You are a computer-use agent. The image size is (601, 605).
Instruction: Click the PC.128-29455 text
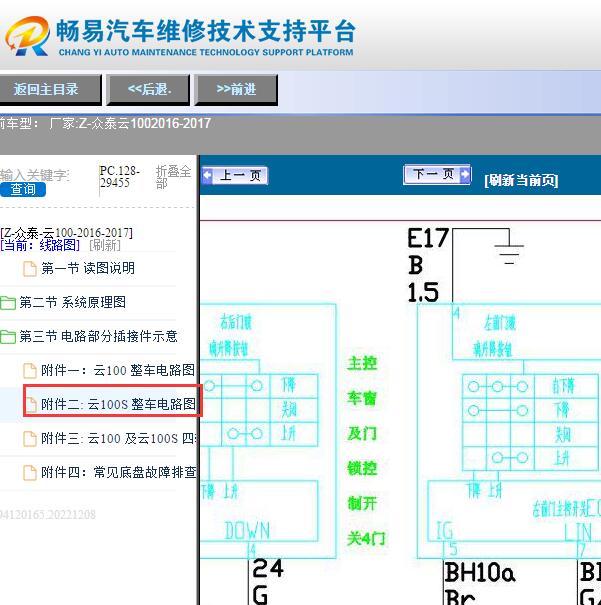pos(120,177)
